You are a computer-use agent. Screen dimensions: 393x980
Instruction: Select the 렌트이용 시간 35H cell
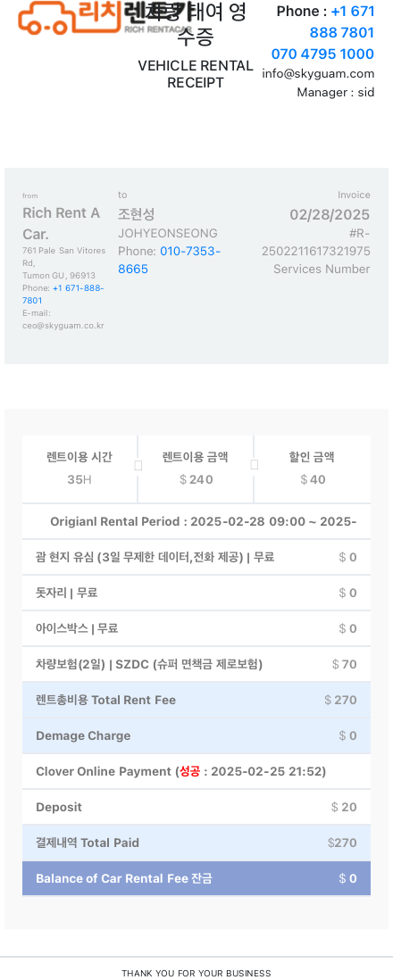coord(79,469)
